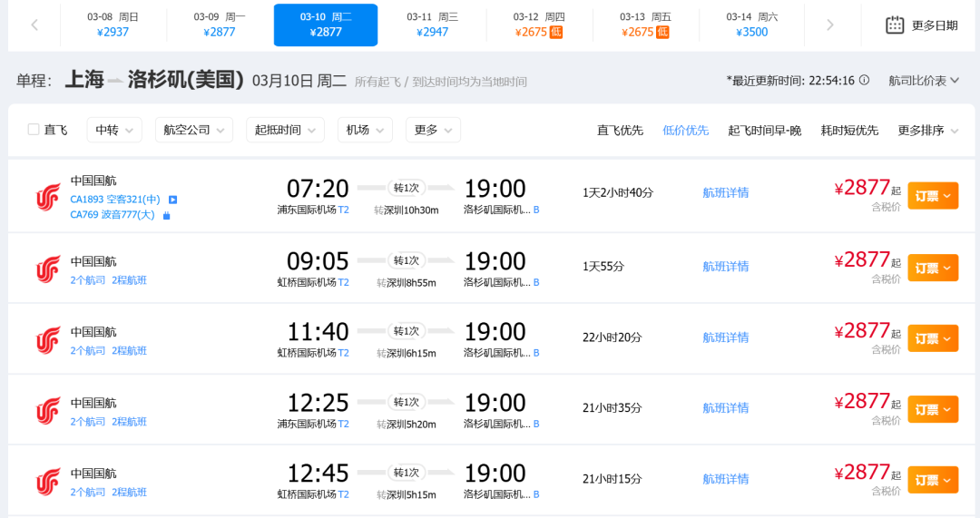Open 航班详情 for the 09:05 flight
This screenshot has width=980, height=518.
tap(726, 267)
